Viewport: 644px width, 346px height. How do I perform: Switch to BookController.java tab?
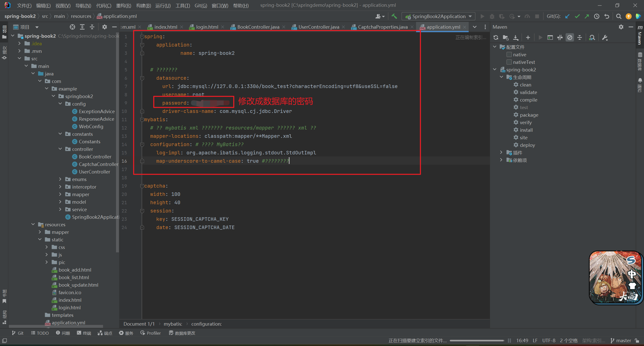click(258, 27)
